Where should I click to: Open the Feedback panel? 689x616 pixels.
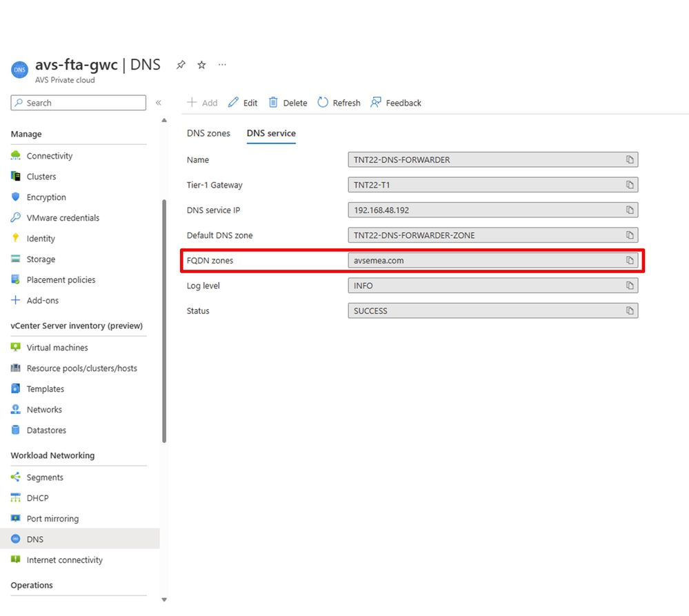tap(396, 103)
